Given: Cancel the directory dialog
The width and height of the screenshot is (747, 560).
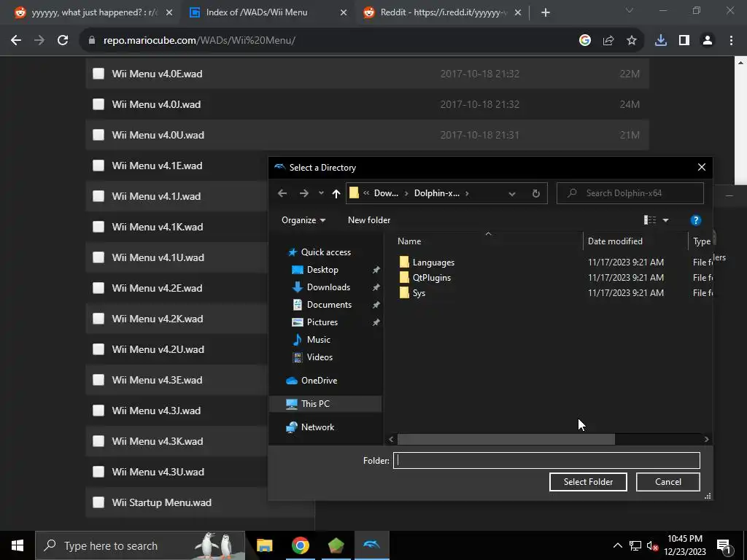Looking at the screenshot, I should [x=668, y=482].
